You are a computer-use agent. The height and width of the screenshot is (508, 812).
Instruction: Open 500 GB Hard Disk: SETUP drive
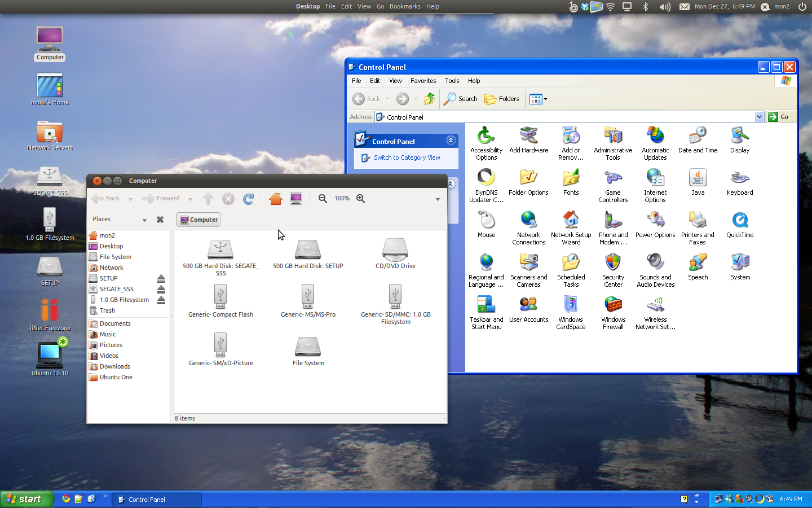[308, 253]
